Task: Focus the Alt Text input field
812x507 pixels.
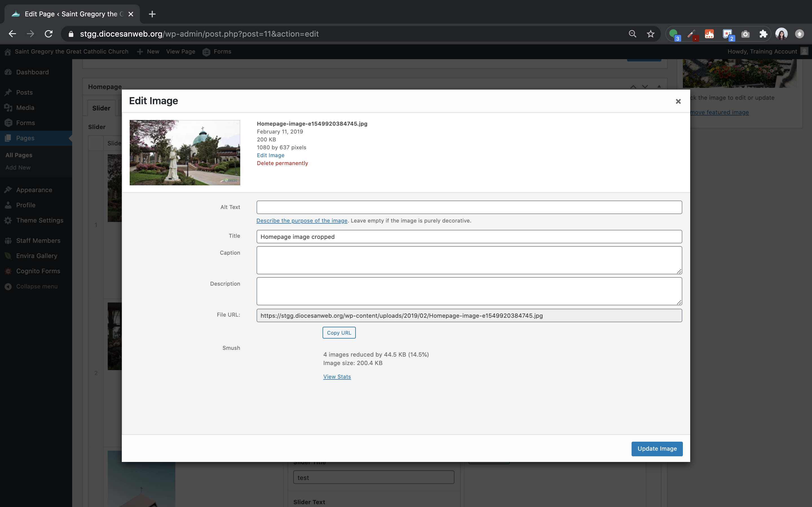Action: [469, 207]
